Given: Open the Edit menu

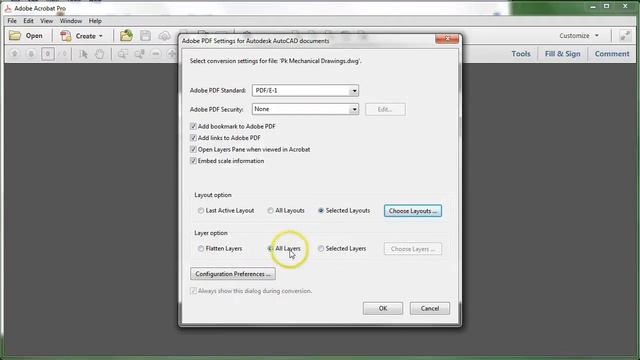Looking at the screenshot, I should [x=28, y=21].
